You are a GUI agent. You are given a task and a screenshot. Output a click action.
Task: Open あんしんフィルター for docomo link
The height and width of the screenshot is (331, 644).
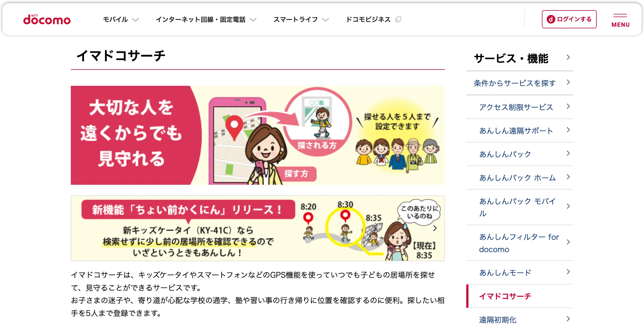click(520, 243)
